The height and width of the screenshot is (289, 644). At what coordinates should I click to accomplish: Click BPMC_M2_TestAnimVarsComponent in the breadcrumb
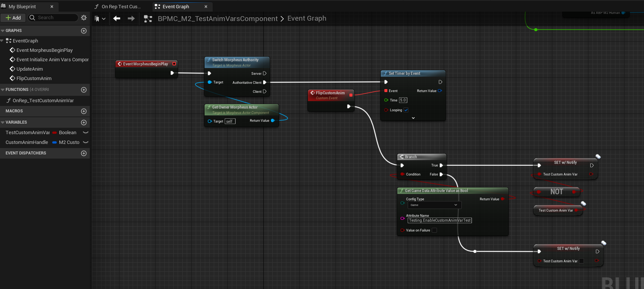[218, 19]
